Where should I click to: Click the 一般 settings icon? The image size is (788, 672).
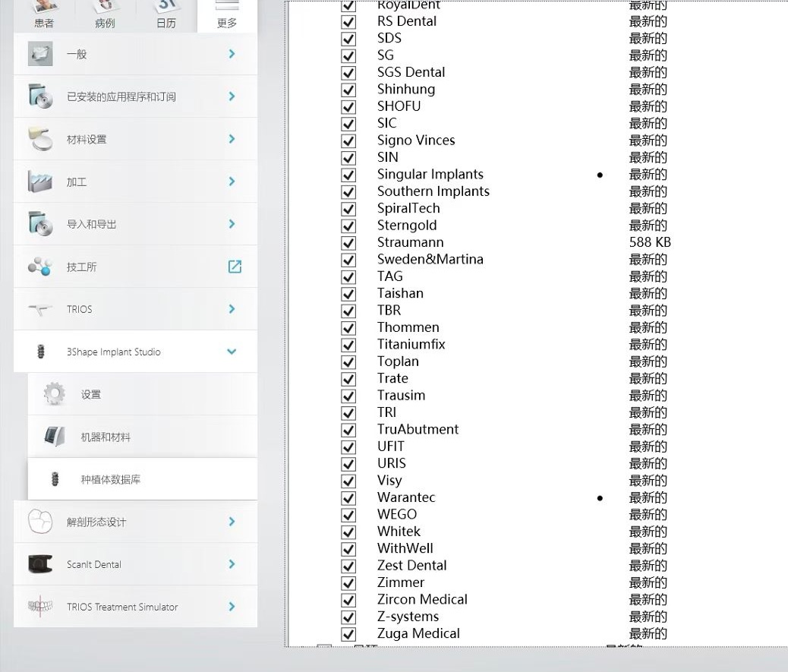click(40, 54)
